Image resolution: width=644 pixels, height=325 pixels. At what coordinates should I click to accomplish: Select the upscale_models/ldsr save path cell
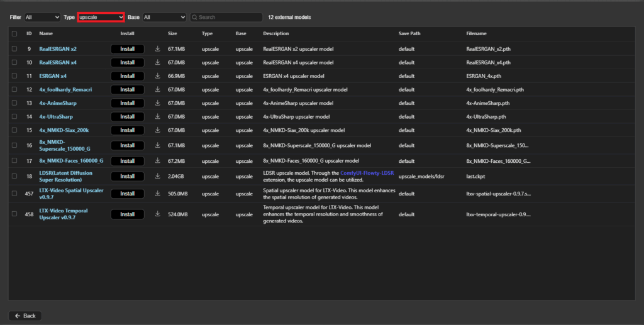pos(421,177)
